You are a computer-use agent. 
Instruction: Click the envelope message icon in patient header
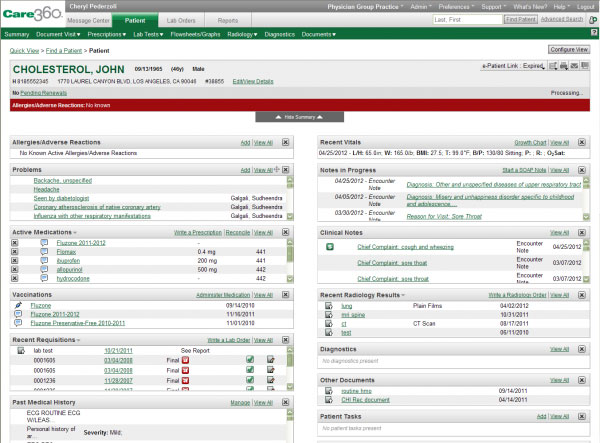pyautogui.click(x=574, y=66)
